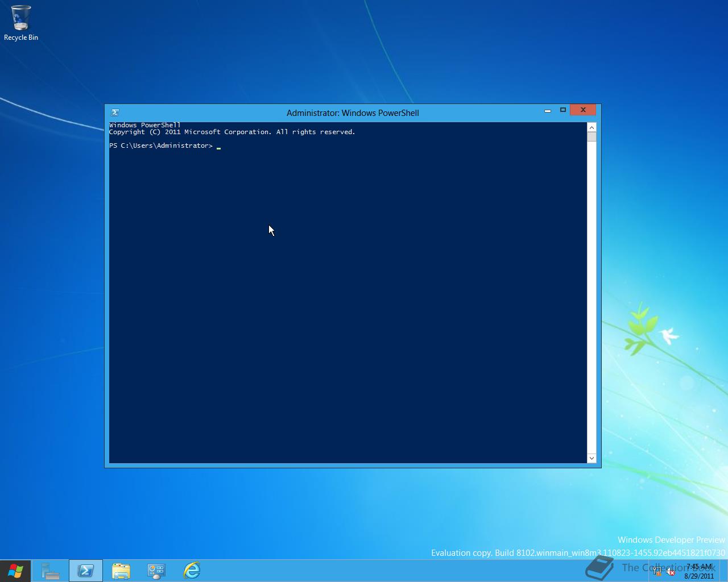
Task: Click the PowerShell scrollbar down arrow
Action: coord(591,458)
